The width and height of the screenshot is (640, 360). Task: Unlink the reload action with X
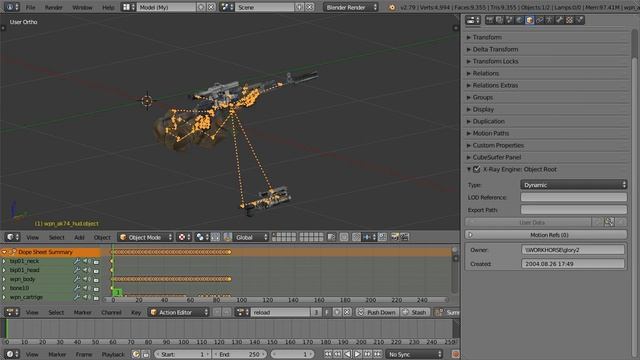tap(347, 312)
